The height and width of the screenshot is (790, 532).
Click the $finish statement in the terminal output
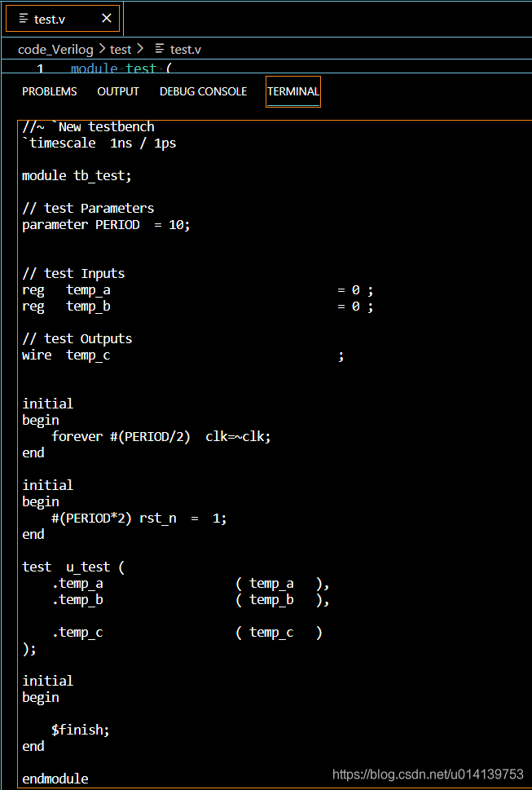[80, 729]
